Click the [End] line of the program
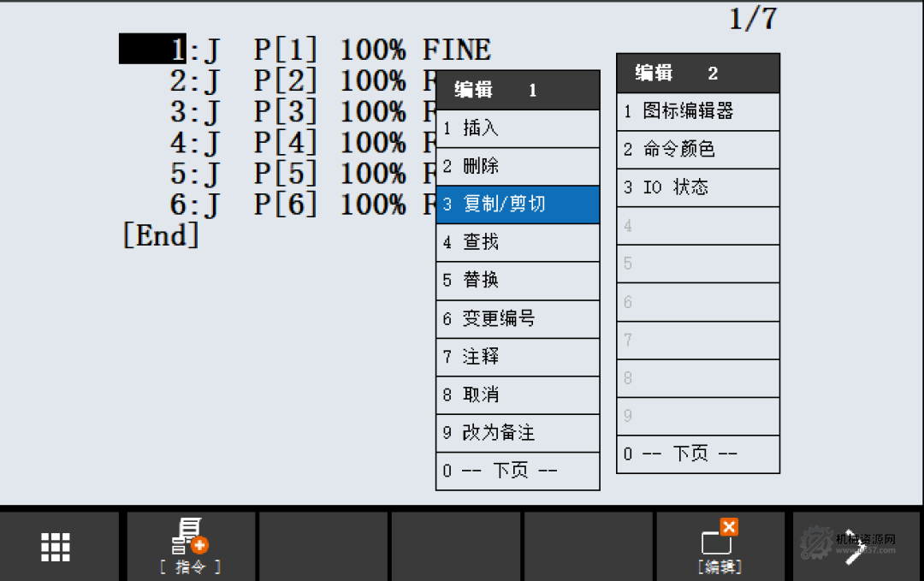 [x=159, y=236]
